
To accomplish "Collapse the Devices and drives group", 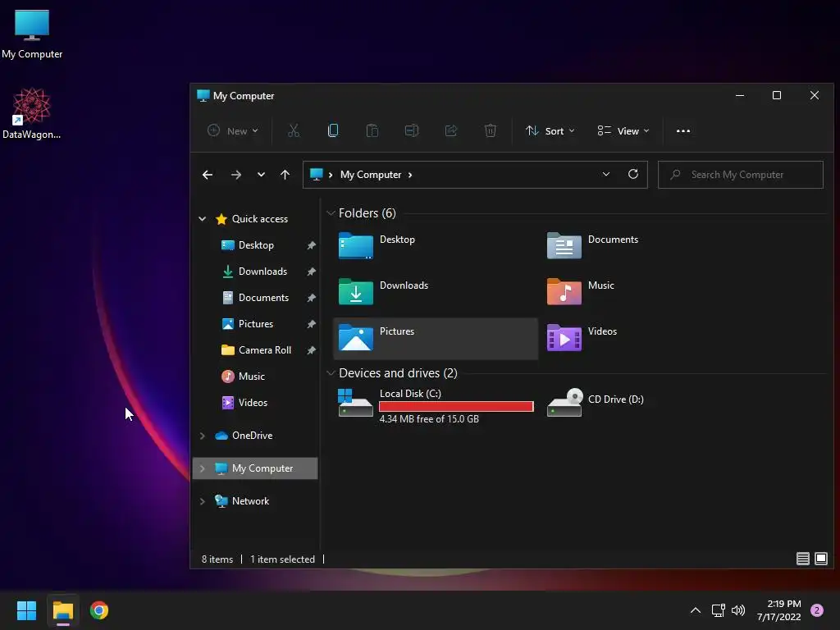I will pos(331,373).
